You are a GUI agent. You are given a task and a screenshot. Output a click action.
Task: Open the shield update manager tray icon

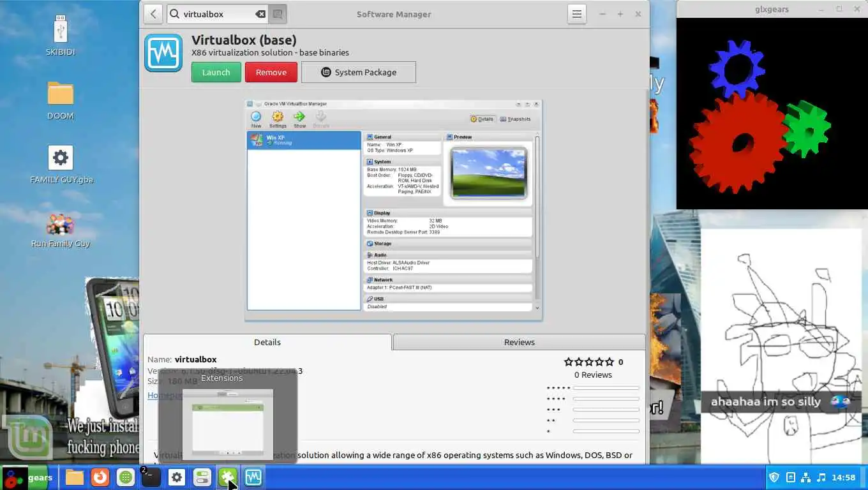pos(774,477)
